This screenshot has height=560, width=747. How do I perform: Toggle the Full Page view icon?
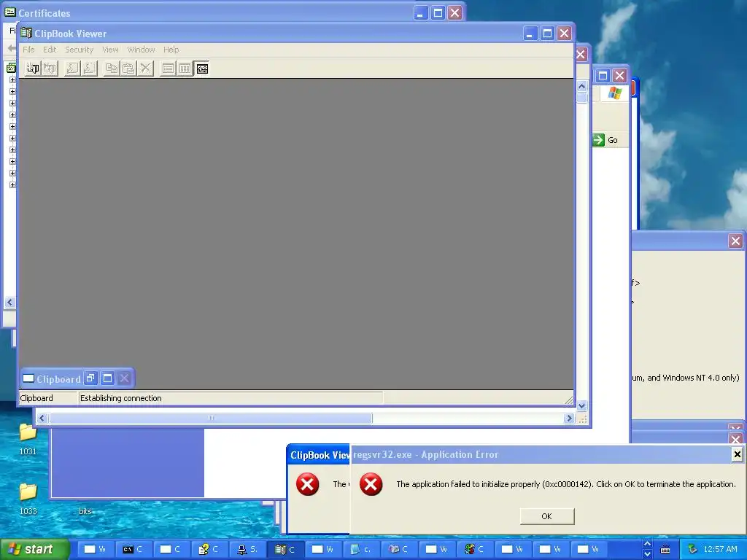point(202,69)
